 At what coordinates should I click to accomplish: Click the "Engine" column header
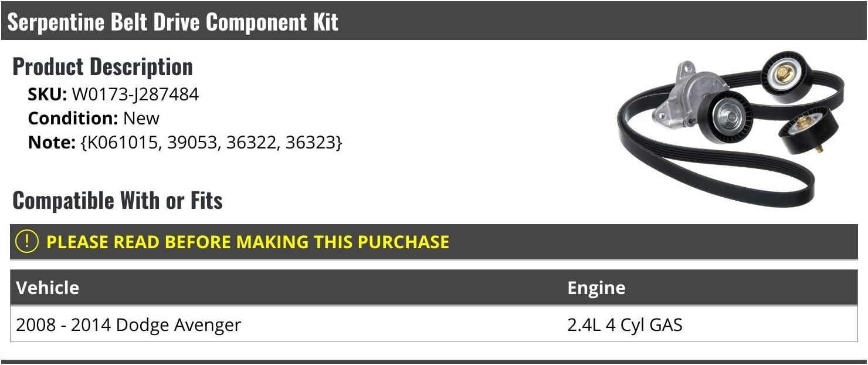596,288
